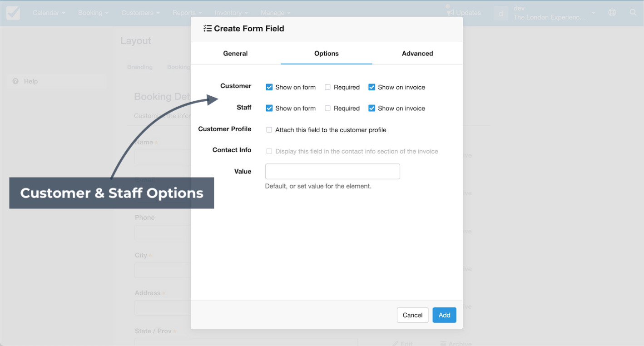Open the Branding tab in Layout
This screenshot has height=346, width=644.
pos(140,67)
